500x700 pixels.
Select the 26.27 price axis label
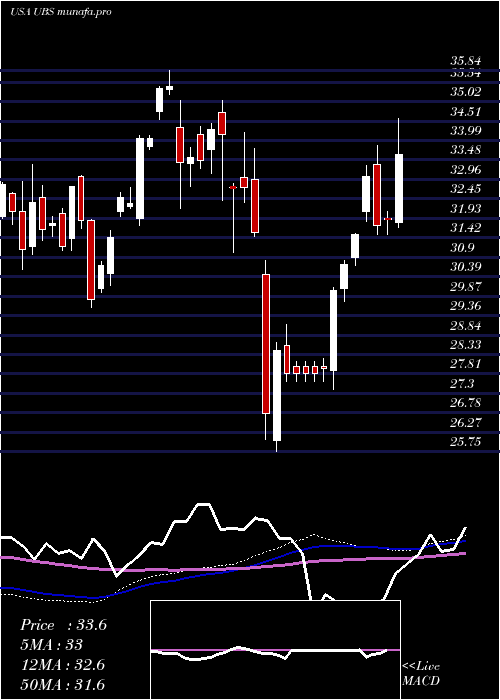point(466,423)
